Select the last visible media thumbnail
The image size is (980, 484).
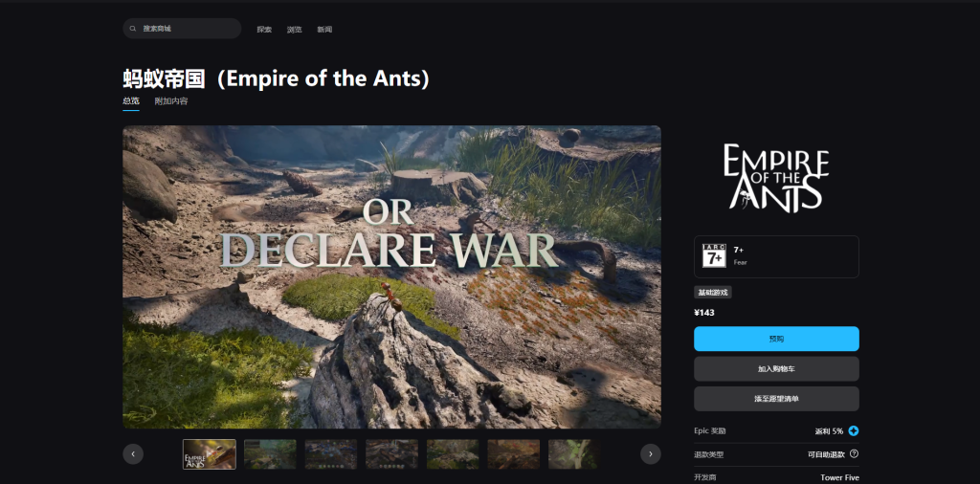point(572,454)
